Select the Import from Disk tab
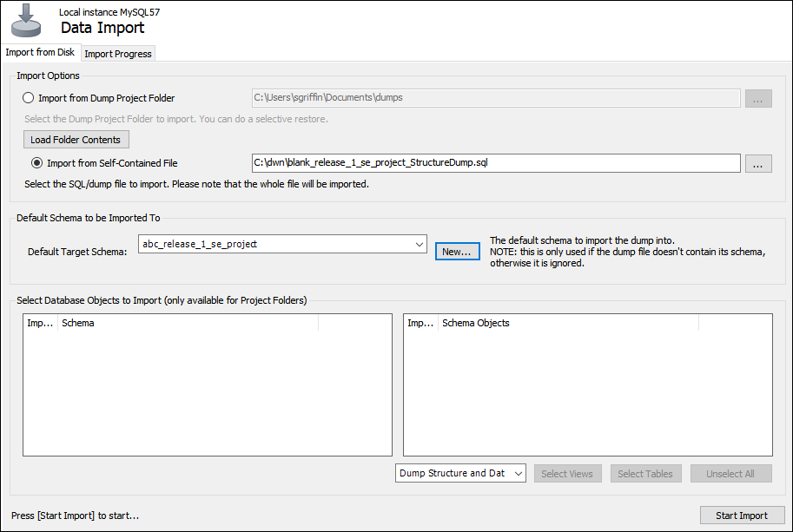Screen dimensions: 793x532 [x=40, y=53]
